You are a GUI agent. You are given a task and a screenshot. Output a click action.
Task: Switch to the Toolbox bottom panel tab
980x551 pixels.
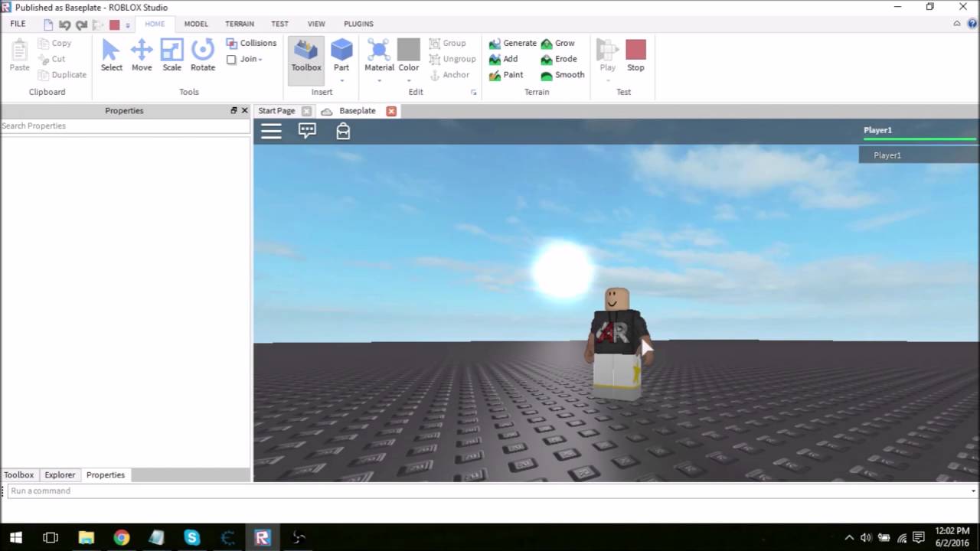[19, 475]
